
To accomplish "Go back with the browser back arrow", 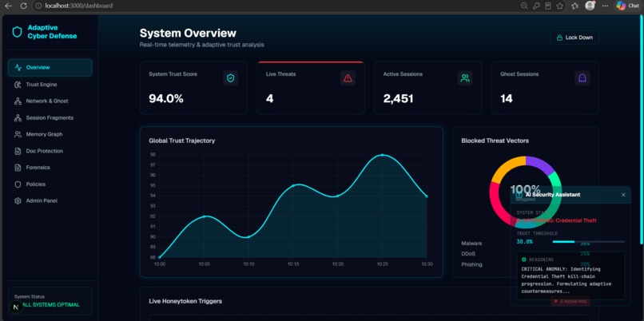I will (x=8, y=6).
